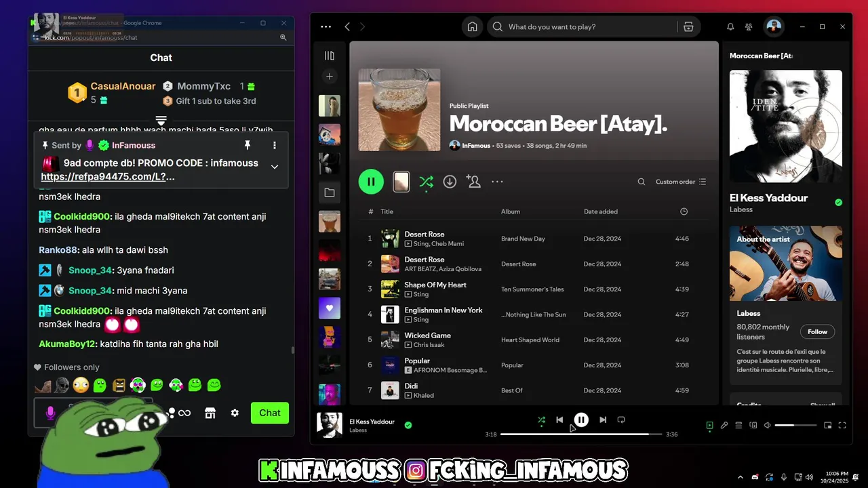Open pinned message three-dot menu
This screenshot has height=488, width=868.
click(275, 145)
